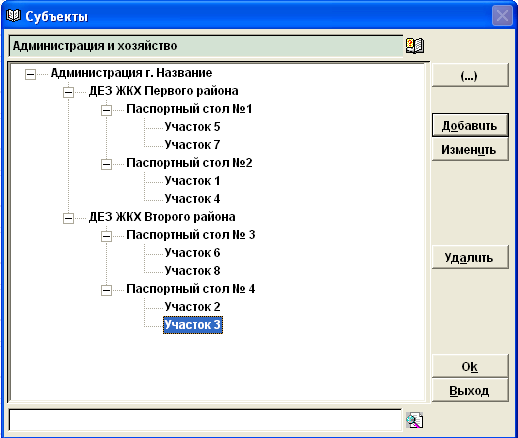Collapse the Администрация г. Название root node

[x=30, y=74]
